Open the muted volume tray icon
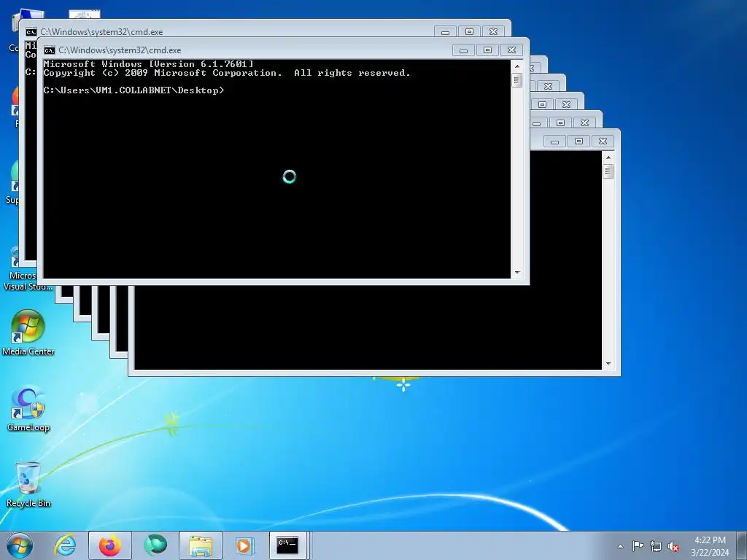This screenshot has height=560, width=747. coord(673,546)
